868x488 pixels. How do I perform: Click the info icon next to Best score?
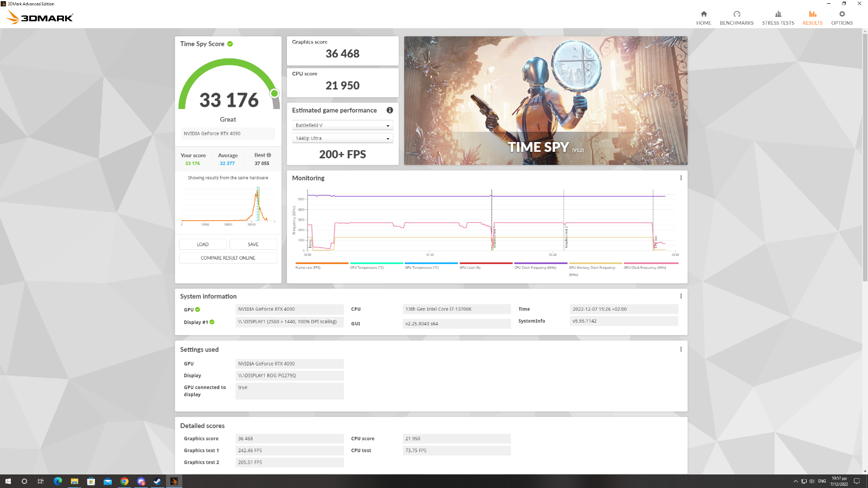point(269,155)
